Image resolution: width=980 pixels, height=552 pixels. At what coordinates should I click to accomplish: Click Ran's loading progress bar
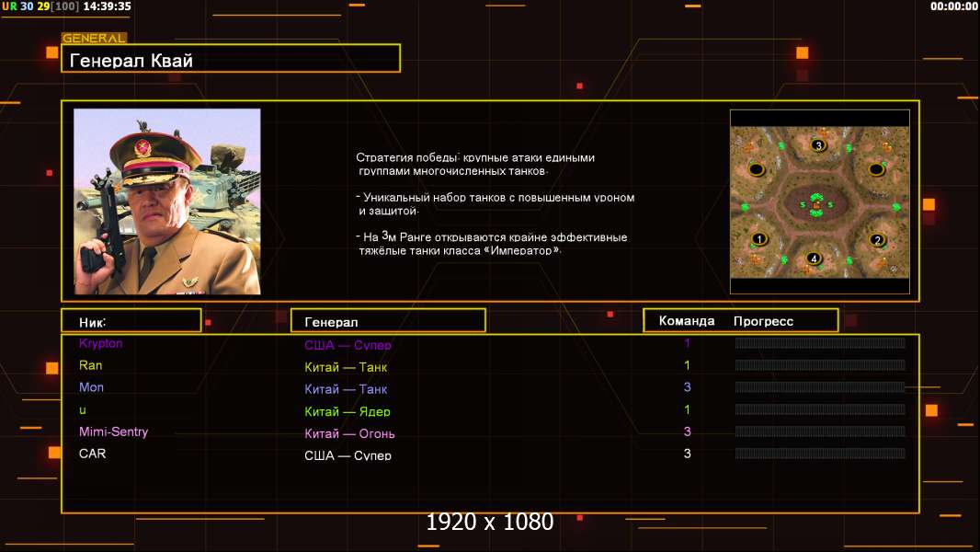[x=820, y=365]
